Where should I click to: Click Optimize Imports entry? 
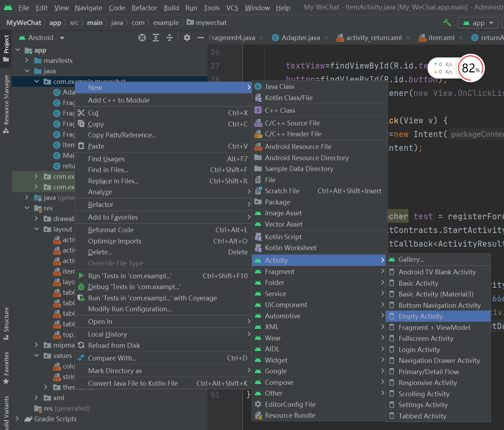tap(164, 241)
